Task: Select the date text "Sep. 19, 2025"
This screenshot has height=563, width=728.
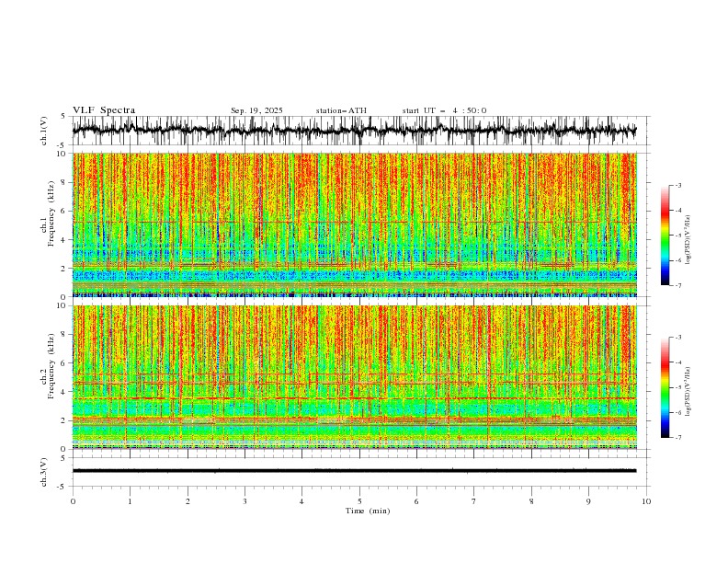Action: pyautogui.click(x=256, y=110)
